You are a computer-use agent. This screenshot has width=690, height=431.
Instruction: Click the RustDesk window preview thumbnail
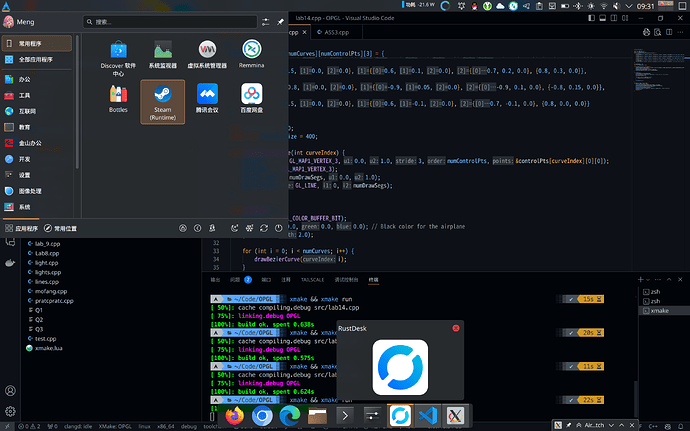(400, 367)
